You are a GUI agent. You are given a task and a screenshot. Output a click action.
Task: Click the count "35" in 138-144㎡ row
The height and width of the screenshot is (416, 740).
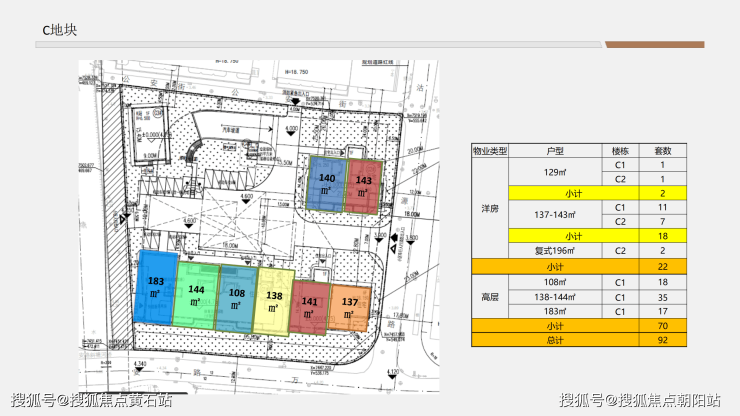[x=663, y=297]
